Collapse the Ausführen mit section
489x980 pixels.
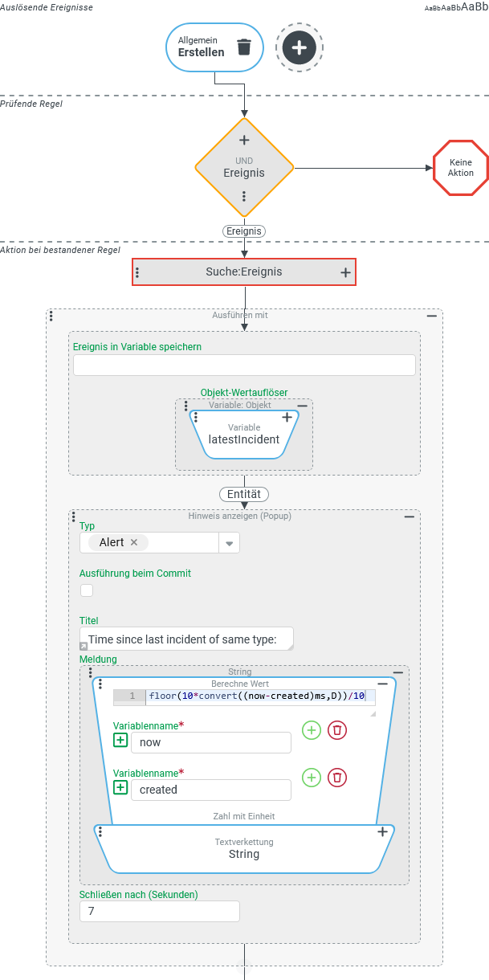point(431,316)
